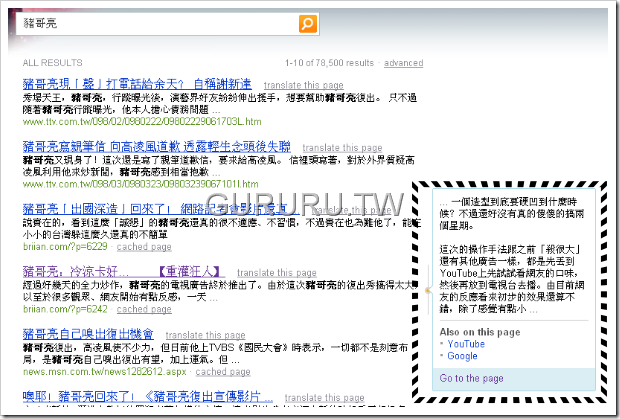Screen dimensions: 620x419
Task: Open the advanced search link
Action: tap(403, 63)
